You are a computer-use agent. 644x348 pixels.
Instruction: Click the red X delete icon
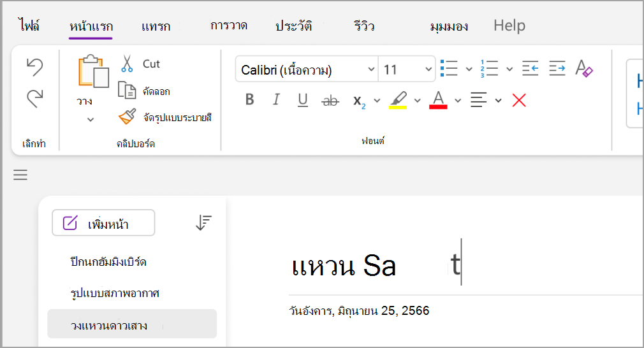[519, 100]
